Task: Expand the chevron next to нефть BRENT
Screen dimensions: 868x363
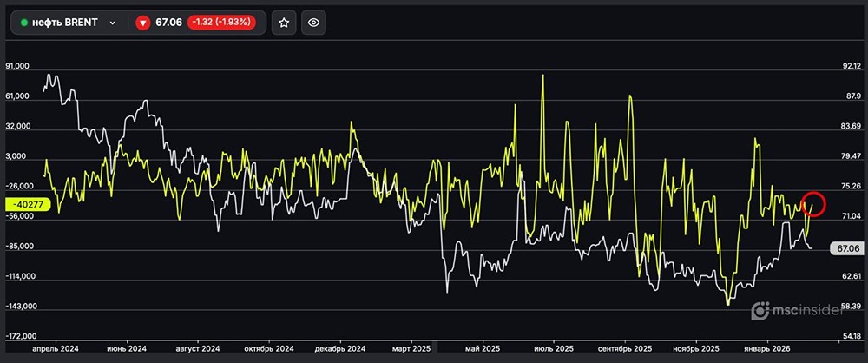Action: click(112, 23)
